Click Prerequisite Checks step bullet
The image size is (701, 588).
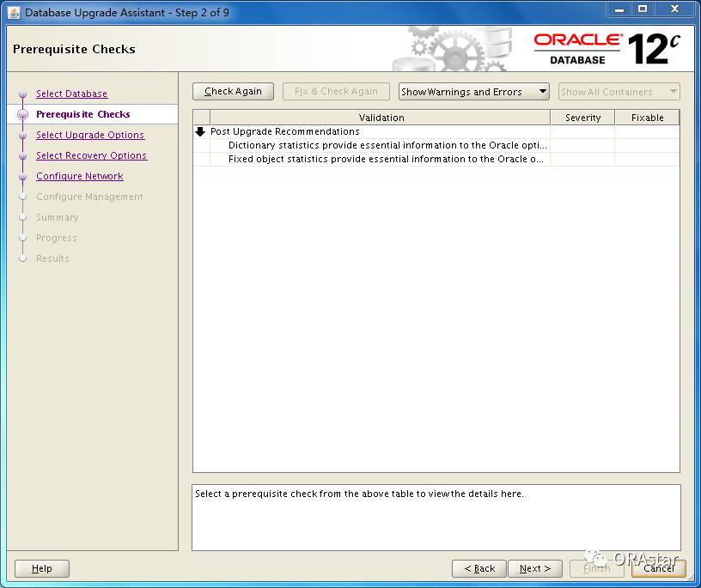point(23,115)
